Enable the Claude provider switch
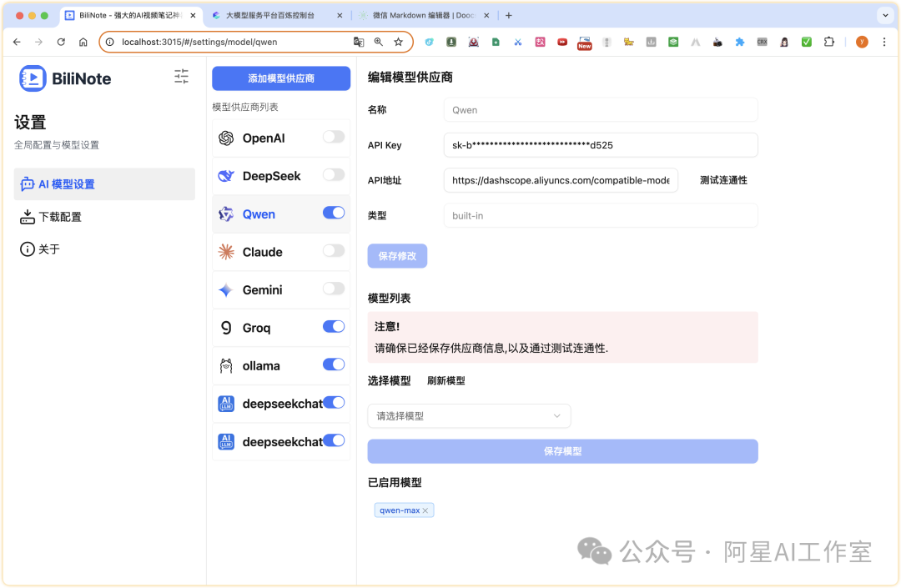 pyautogui.click(x=333, y=250)
